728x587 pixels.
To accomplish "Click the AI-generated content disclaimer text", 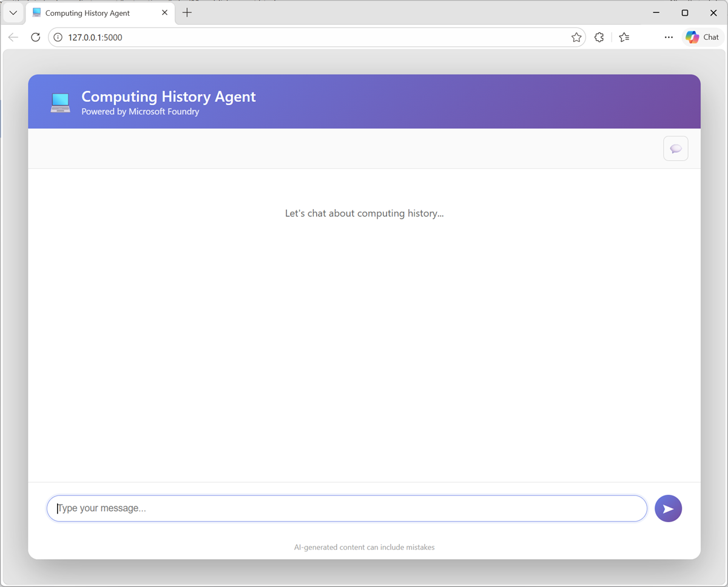I will click(x=364, y=547).
